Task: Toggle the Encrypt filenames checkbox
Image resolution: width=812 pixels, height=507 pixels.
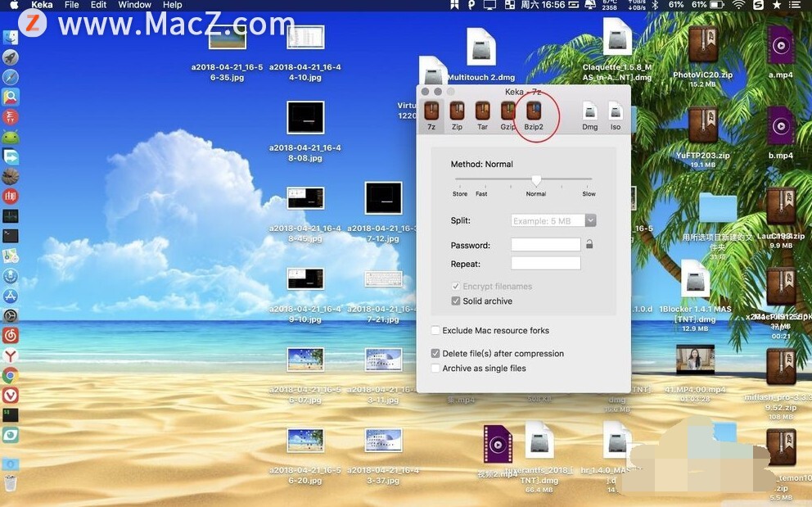Action: [456, 286]
